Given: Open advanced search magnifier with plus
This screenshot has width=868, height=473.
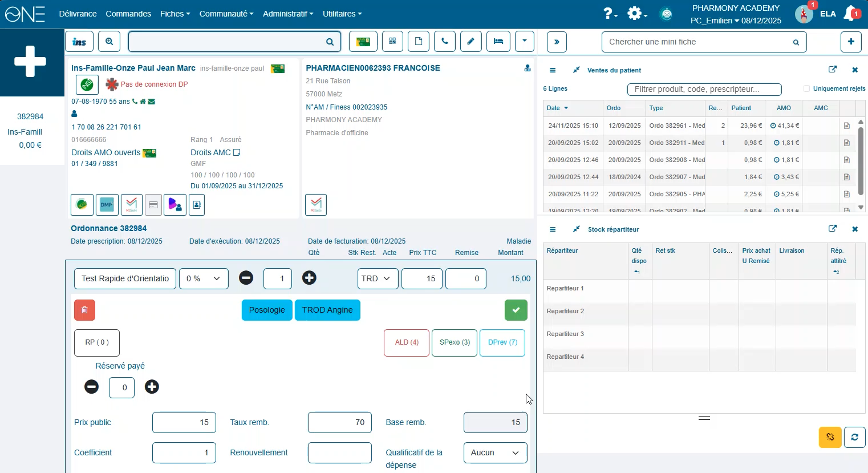Looking at the screenshot, I should click(x=109, y=42).
